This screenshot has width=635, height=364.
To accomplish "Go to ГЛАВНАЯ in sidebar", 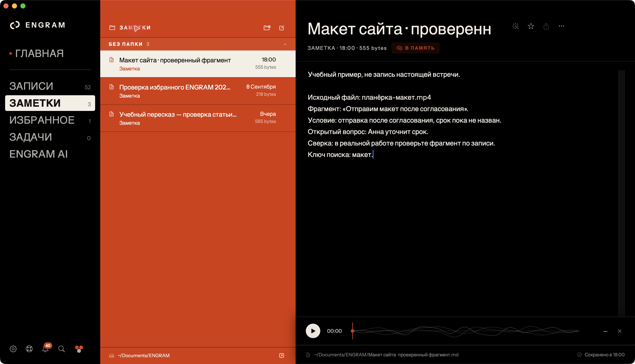I will [39, 53].
